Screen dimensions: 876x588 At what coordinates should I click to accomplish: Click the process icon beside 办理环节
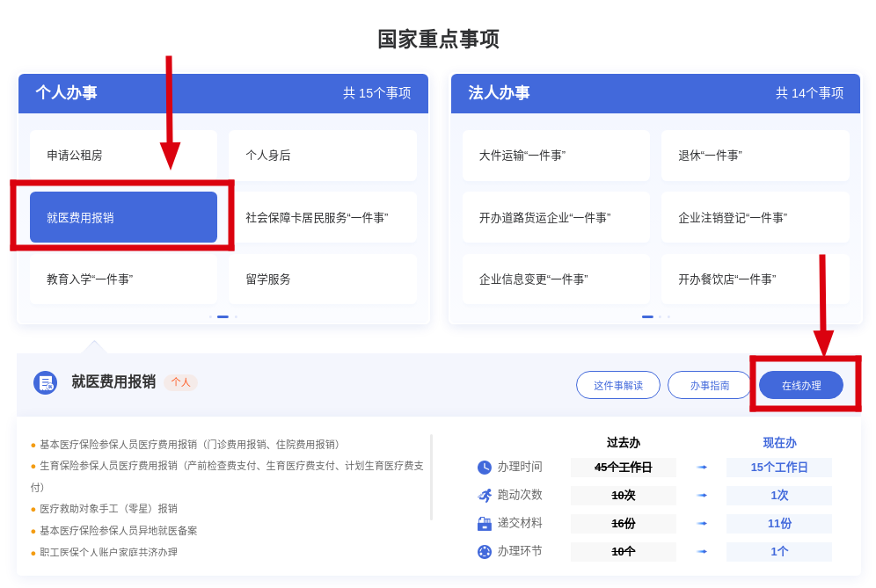[x=485, y=552]
